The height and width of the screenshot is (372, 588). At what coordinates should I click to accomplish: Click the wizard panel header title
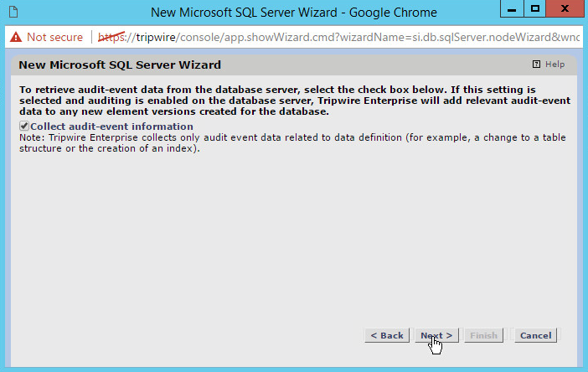pyautogui.click(x=120, y=65)
